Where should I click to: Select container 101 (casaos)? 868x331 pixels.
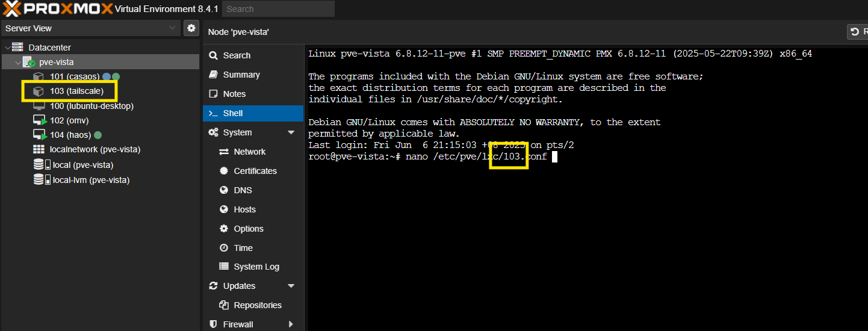[x=75, y=76]
